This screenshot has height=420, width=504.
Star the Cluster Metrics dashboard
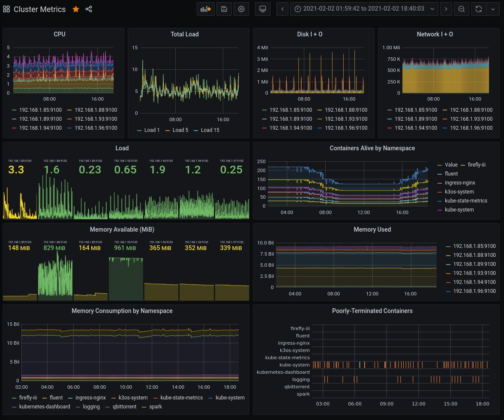76,9
